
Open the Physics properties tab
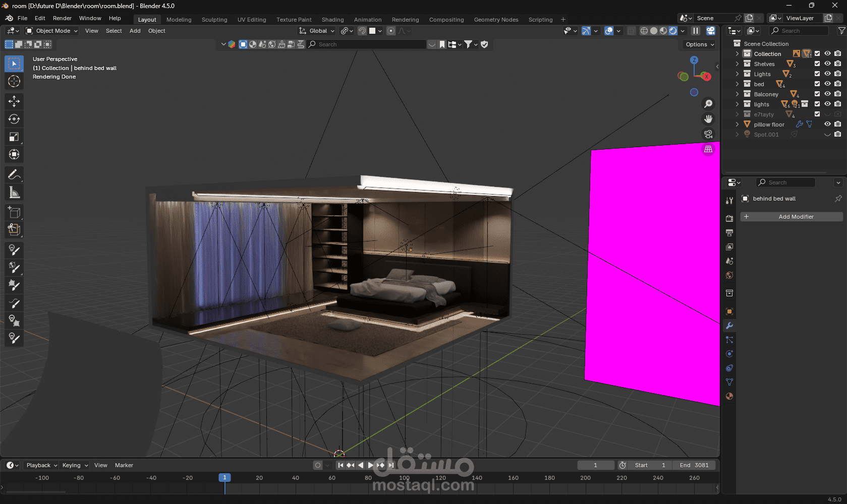tap(729, 354)
